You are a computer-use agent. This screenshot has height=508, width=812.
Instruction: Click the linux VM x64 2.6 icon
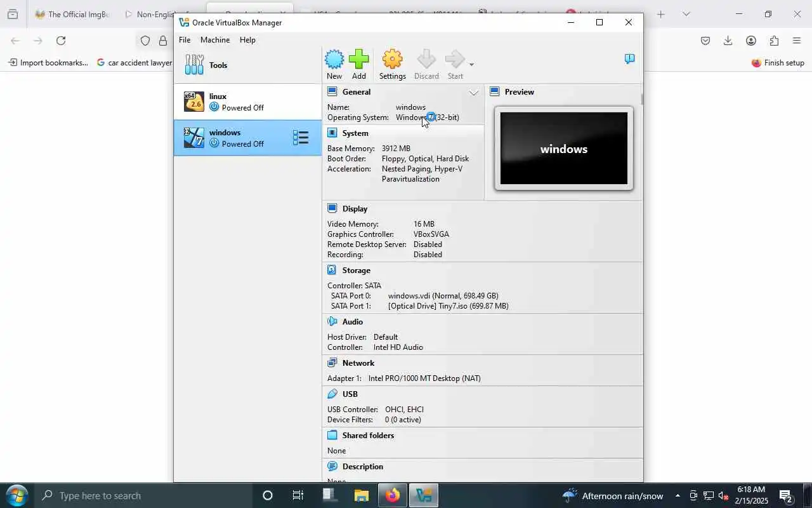click(194, 102)
